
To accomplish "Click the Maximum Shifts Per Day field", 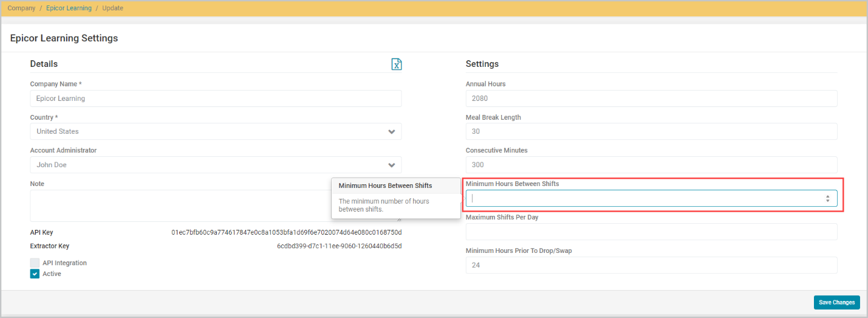I will [651, 232].
